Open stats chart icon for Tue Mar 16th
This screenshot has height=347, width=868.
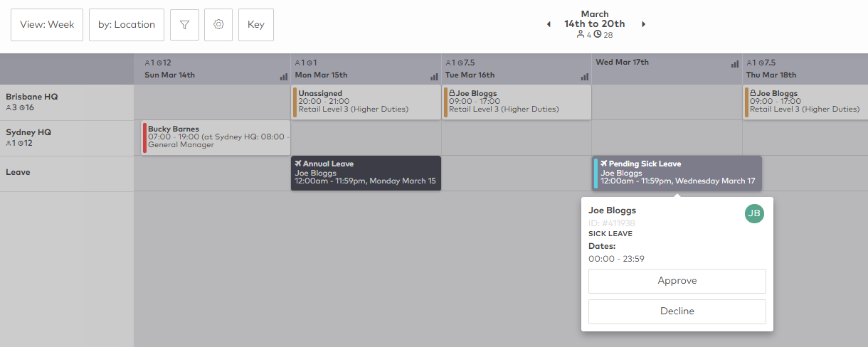(x=584, y=77)
